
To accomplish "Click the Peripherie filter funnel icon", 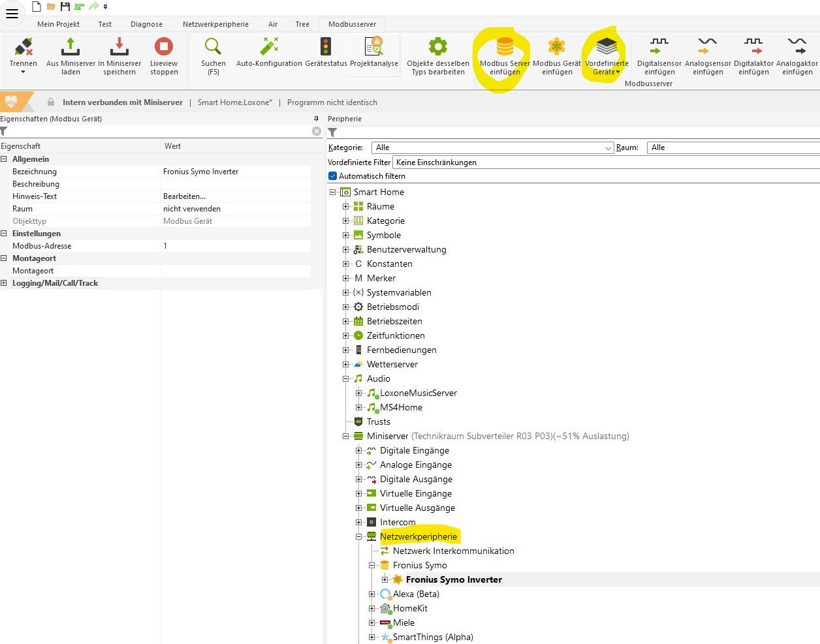I will pyautogui.click(x=332, y=132).
